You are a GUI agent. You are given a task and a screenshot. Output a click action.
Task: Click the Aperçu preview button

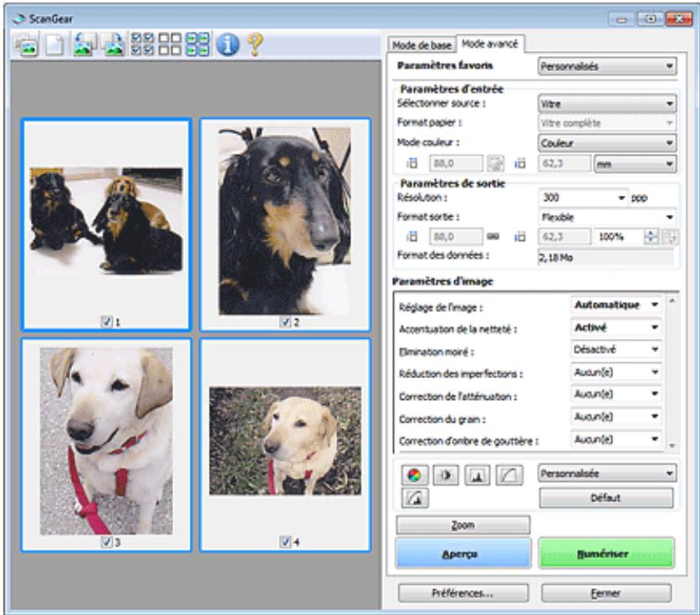tap(463, 554)
